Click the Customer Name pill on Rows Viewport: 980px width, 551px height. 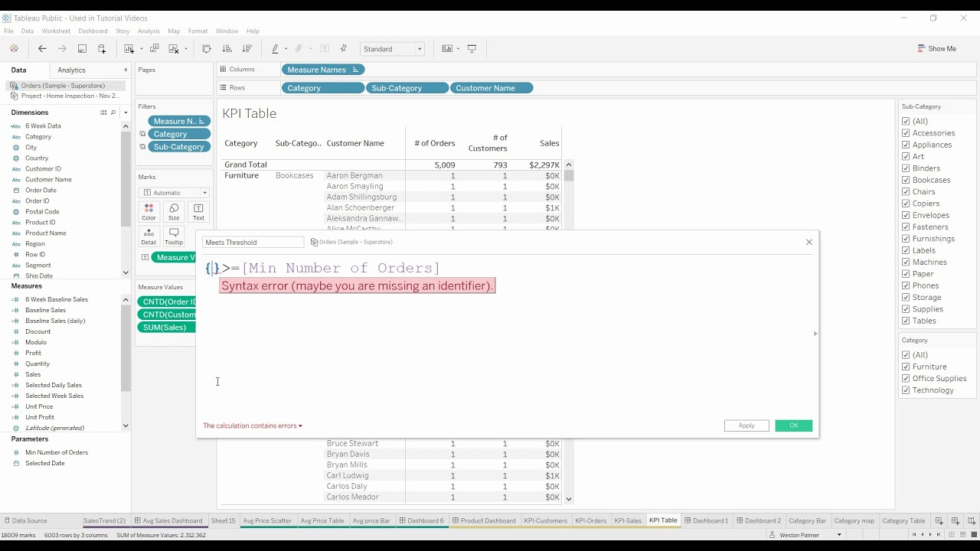click(x=492, y=88)
